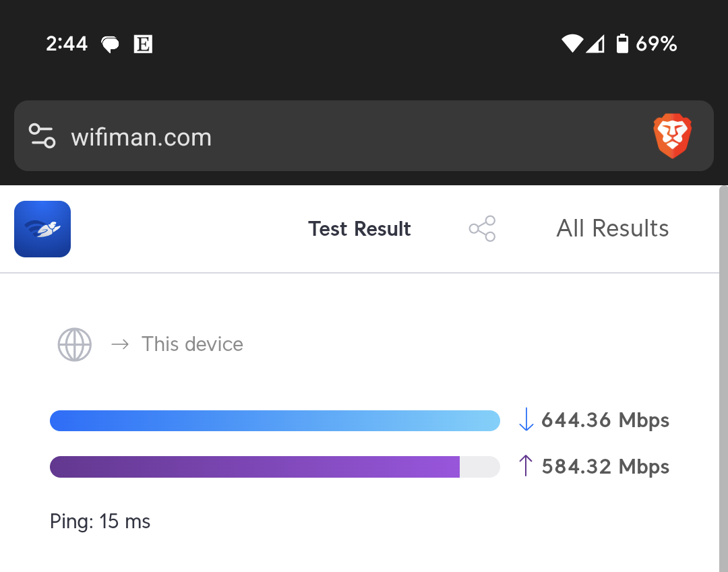Click the Ping: 15 ms text
Screen dimensions: 728x572
pos(100,521)
